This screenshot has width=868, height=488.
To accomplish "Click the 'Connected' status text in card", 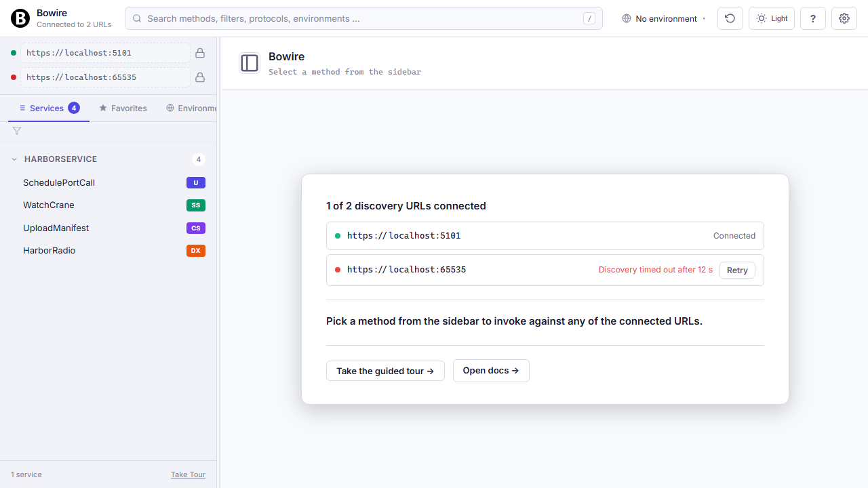I will (734, 236).
